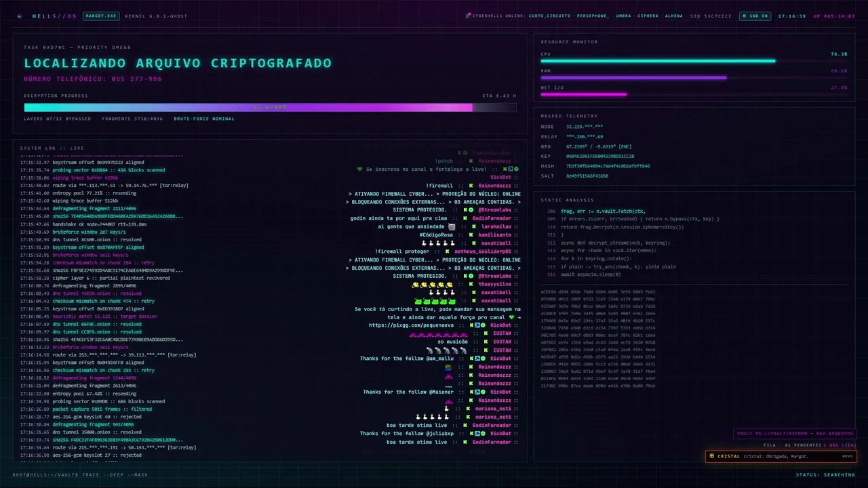868x488 pixels.
Task: Click the decryption progress bar
Action: pos(270,107)
